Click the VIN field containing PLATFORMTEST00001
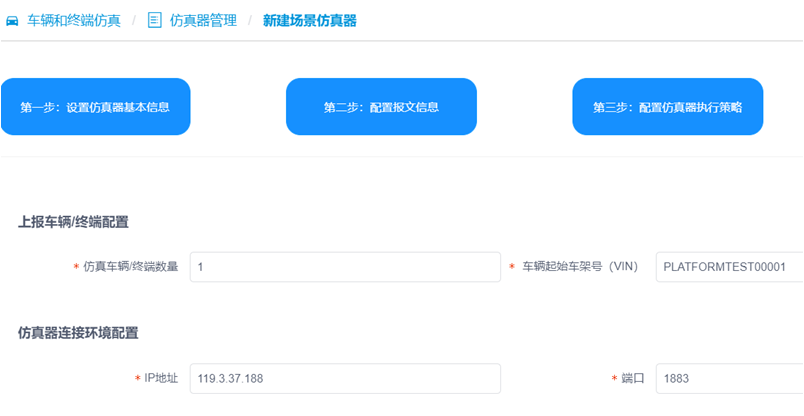Screen dimensions: 804x416 [x=729, y=267]
